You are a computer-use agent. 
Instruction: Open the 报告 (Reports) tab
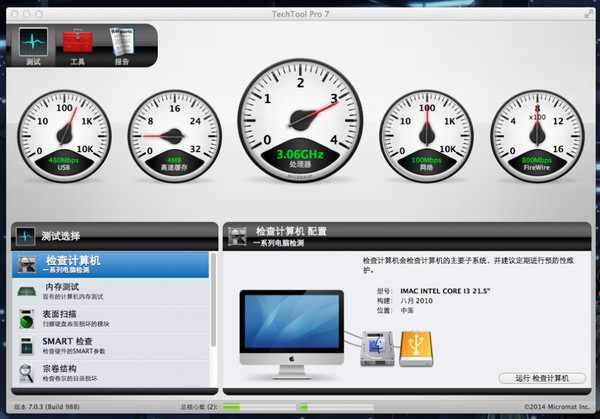(x=122, y=46)
